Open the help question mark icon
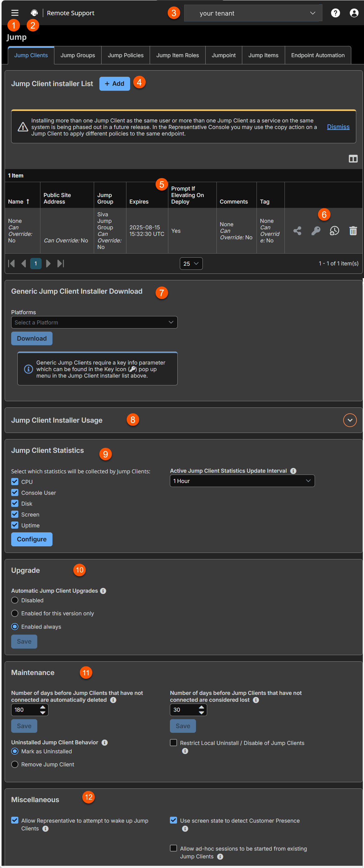The height and width of the screenshot is (868, 364). (335, 13)
